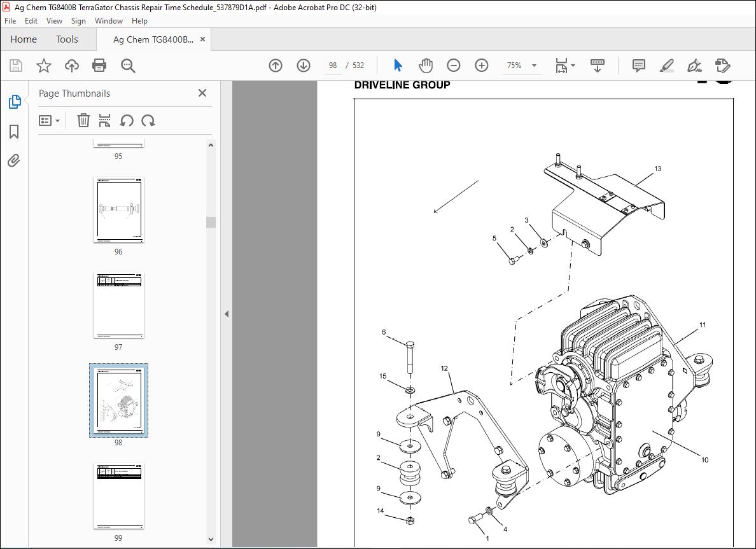Choose the selection arrow tool

coord(398,66)
